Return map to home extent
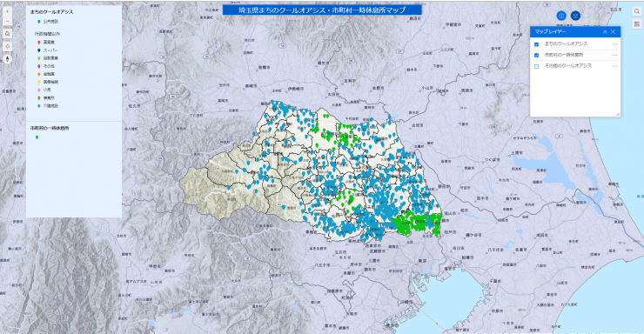 click(x=7, y=34)
